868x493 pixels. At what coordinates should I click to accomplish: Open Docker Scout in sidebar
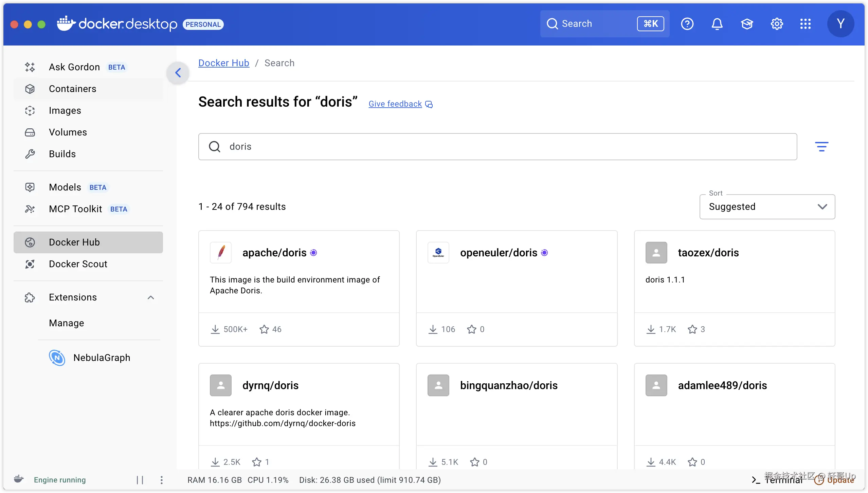pos(78,264)
